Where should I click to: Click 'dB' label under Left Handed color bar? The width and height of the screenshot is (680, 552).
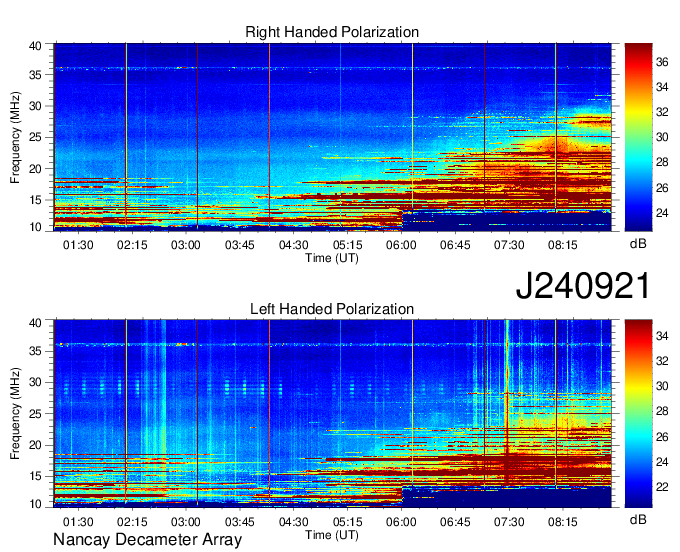point(638,519)
